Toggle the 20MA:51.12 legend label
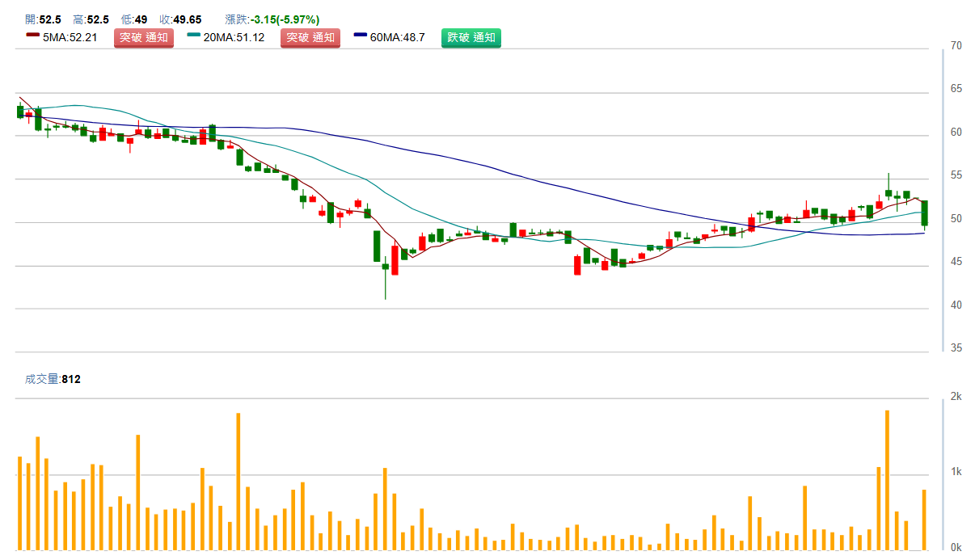Viewport: 975px width, 560px height. pyautogui.click(x=234, y=38)
